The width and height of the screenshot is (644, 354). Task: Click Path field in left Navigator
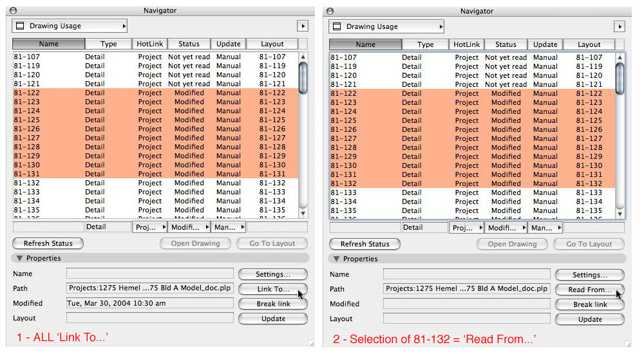[150, 288]
